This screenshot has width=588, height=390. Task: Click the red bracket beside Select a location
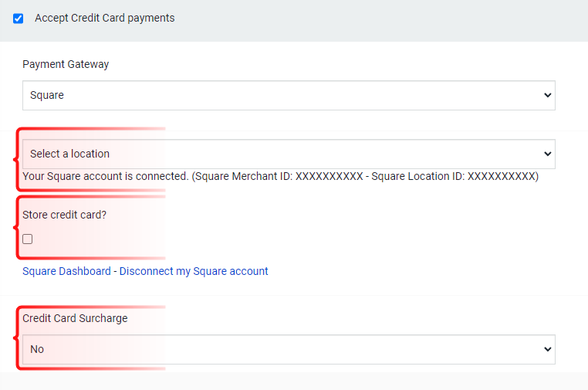coord(16,160)
